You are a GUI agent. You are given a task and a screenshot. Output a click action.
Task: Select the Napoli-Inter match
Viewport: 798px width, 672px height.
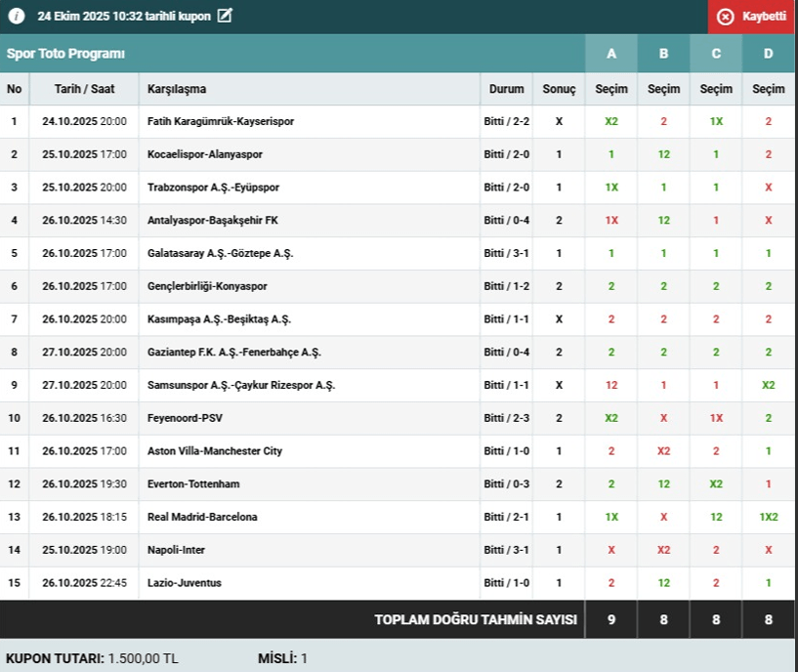(176, 550)
